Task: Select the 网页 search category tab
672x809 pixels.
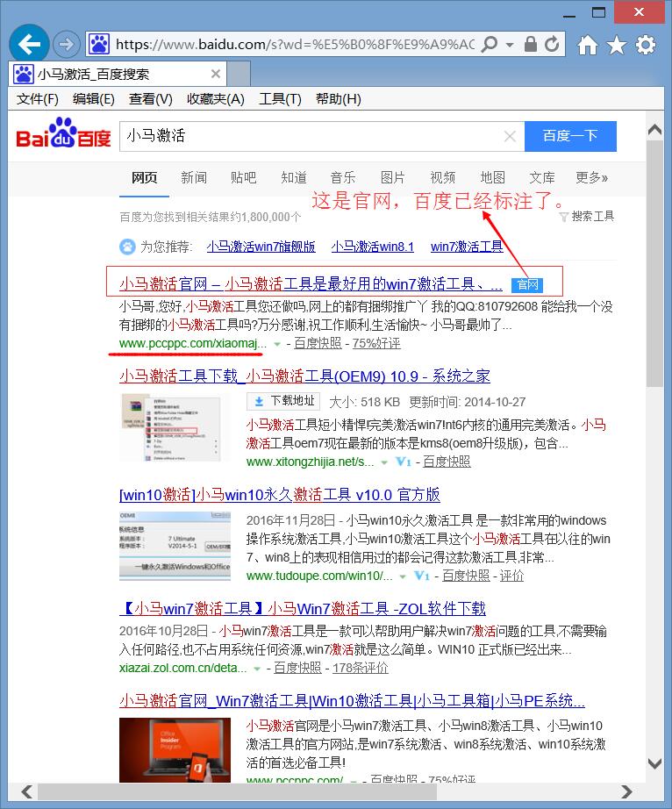Action: [x=144, y=178]
